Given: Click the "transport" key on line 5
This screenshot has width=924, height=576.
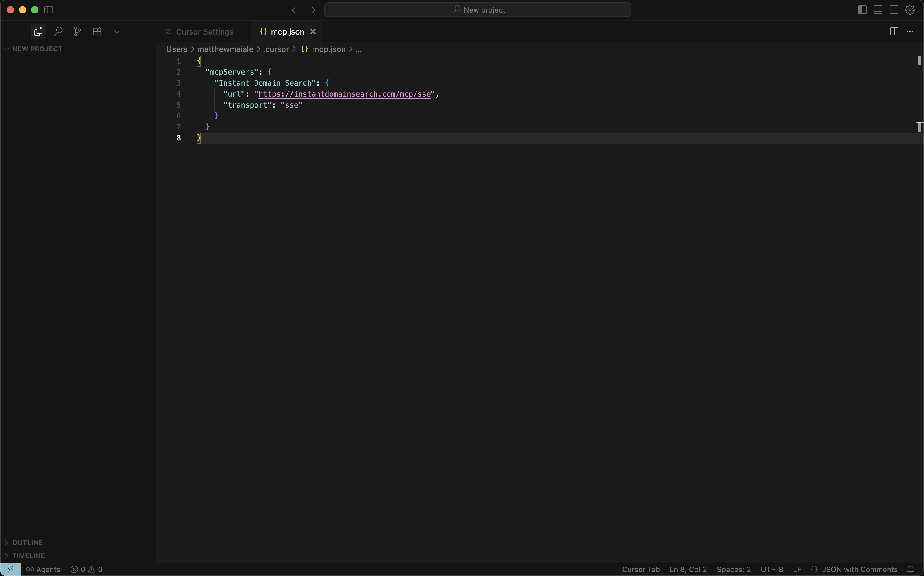Looking at the screenshot, I should pos(247,105).
